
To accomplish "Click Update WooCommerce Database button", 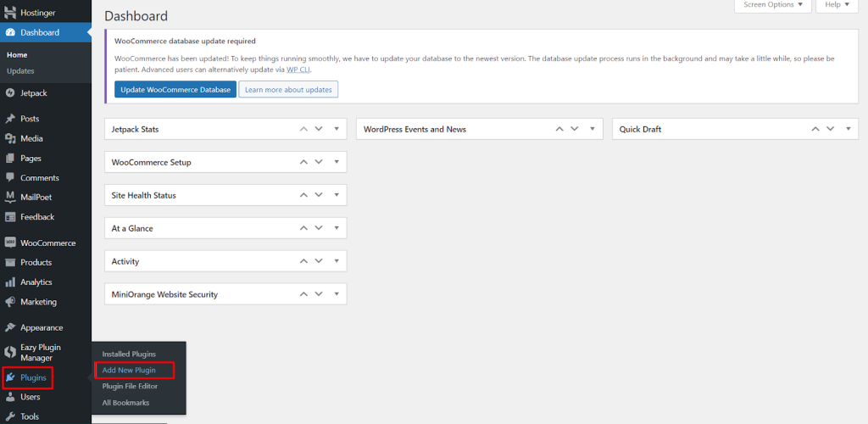I will [x=175, y=90].
